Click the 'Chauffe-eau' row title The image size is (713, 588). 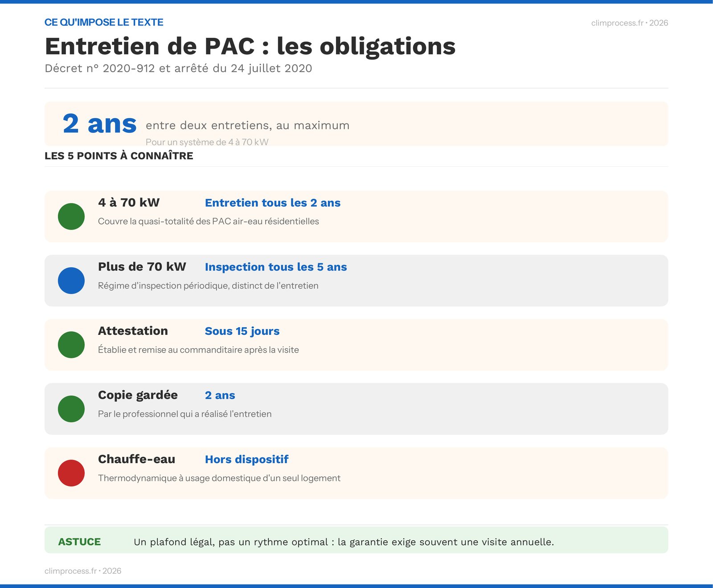[x=136, y=459]
